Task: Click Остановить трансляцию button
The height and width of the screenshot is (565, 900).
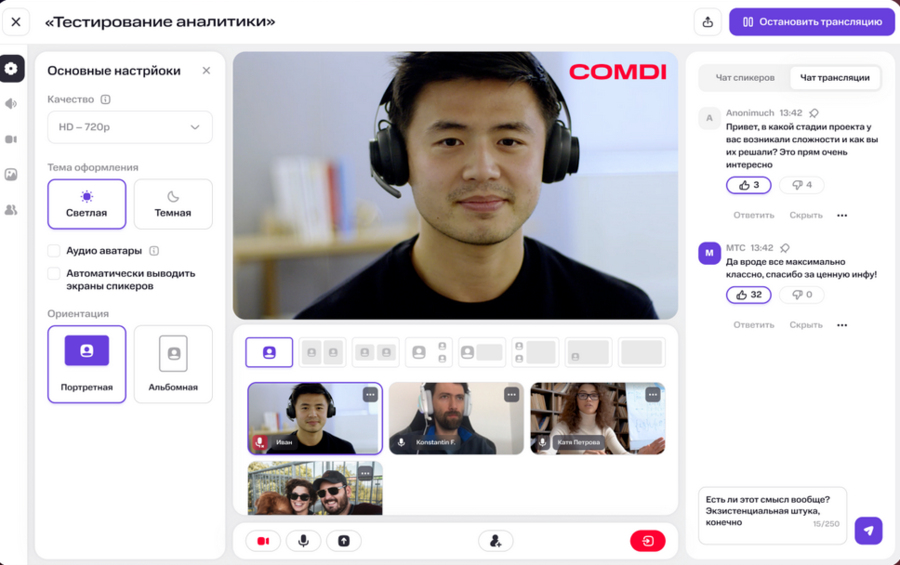Action: (811, 22)
